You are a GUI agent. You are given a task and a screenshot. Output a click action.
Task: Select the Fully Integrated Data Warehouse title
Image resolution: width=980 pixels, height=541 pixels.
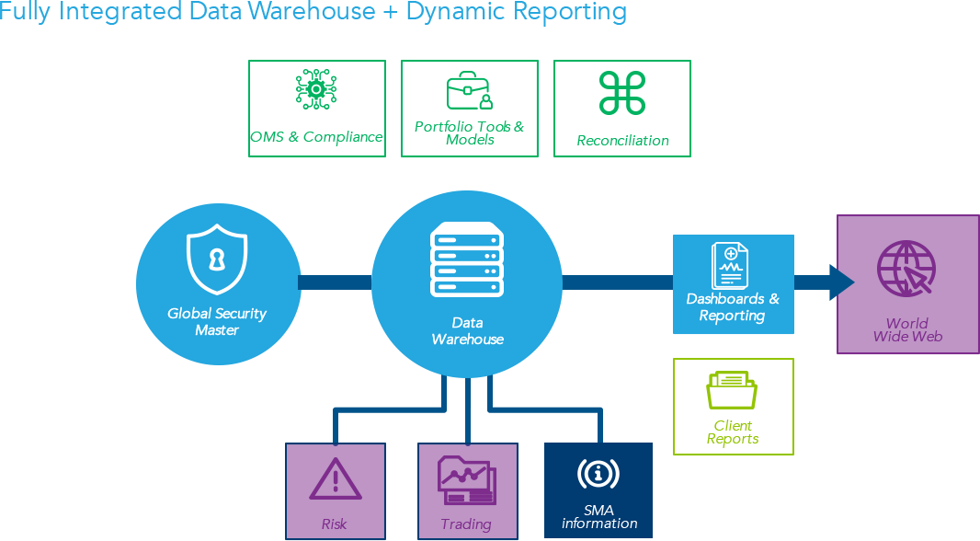pos(313,12)
